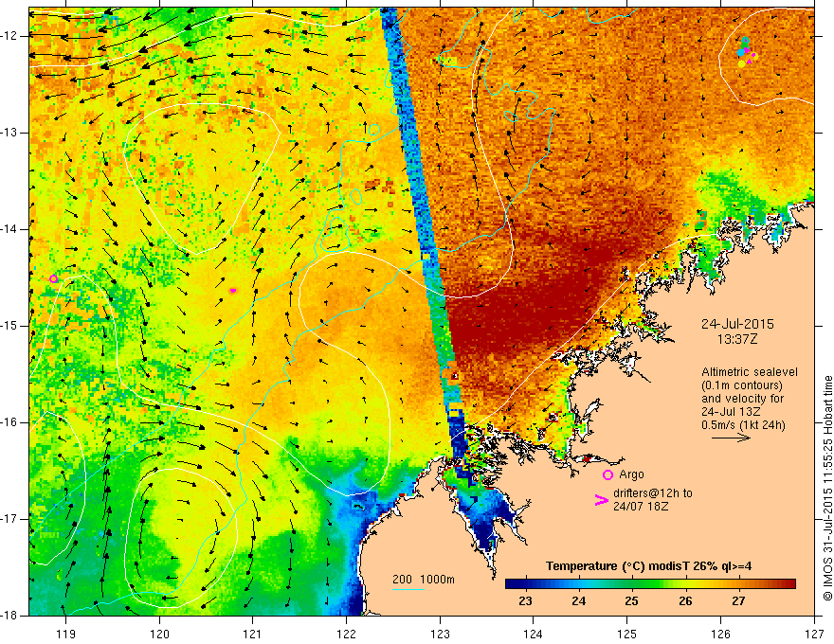Screen dimensions: 834x644
Task: Click the 'Argo' legend label
Action: point(631,474)
